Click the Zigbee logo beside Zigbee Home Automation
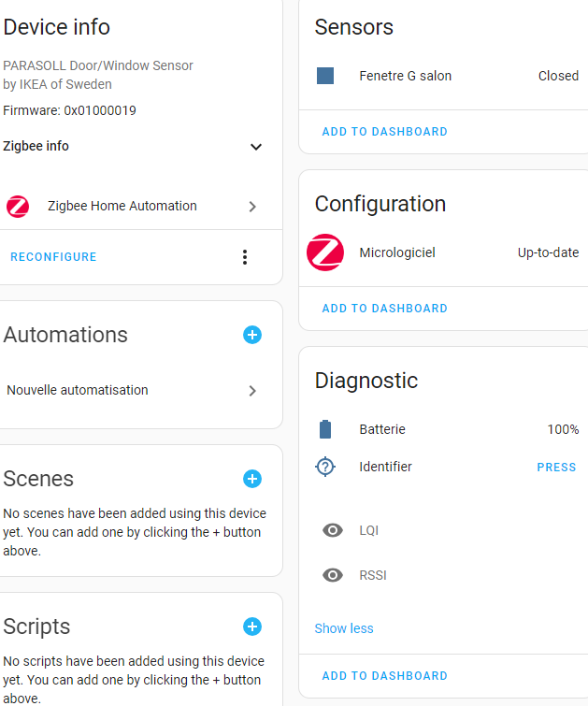This screenshot has height=706, width=588. click(x=18, y=207)
